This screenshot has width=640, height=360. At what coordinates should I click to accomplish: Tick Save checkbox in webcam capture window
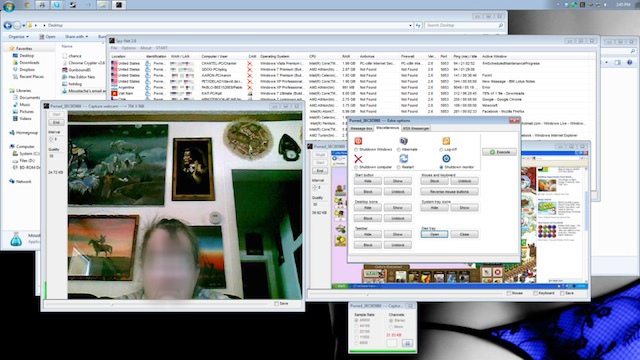pos(276,303)
